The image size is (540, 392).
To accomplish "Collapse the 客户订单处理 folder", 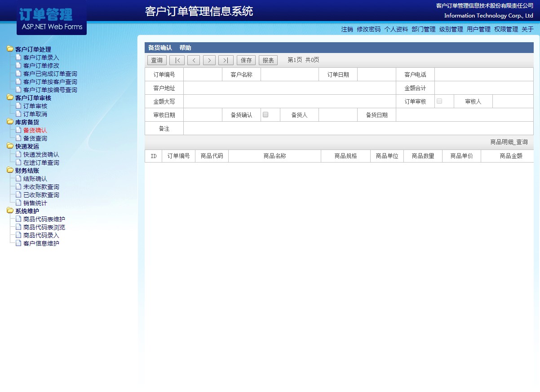I will click(x=10, y=49).
